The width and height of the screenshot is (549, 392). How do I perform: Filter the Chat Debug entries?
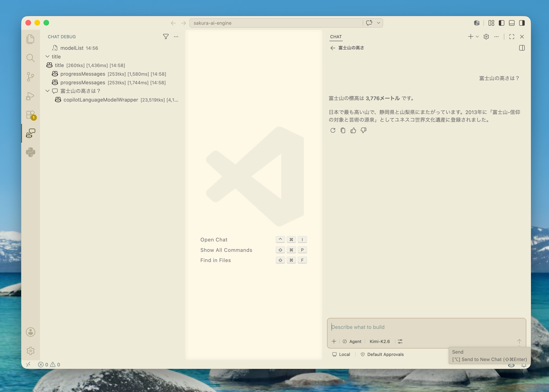[x=166, y=37]
